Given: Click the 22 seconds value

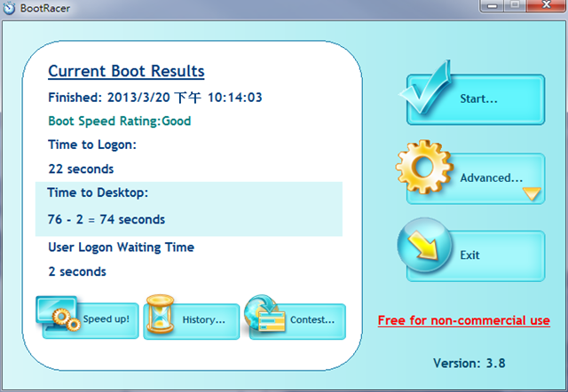Looking at the screenshot, I should pyautogui.click(x=81, y=169).
